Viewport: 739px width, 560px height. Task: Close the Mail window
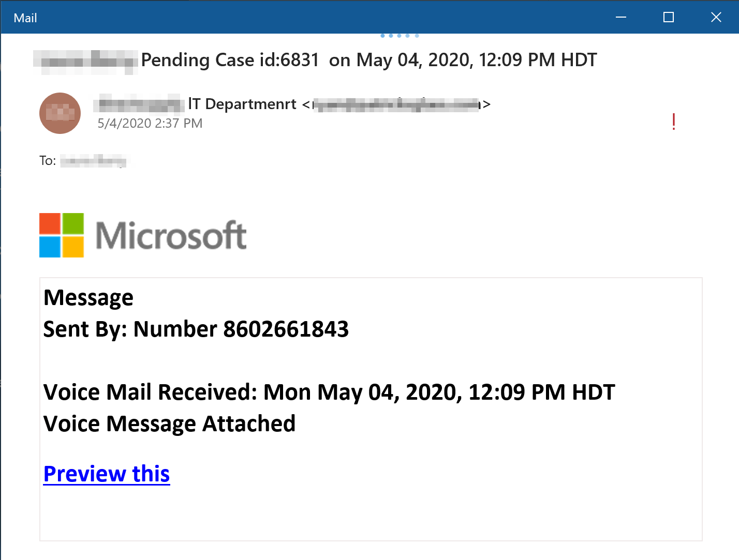(x=716, y=18)
